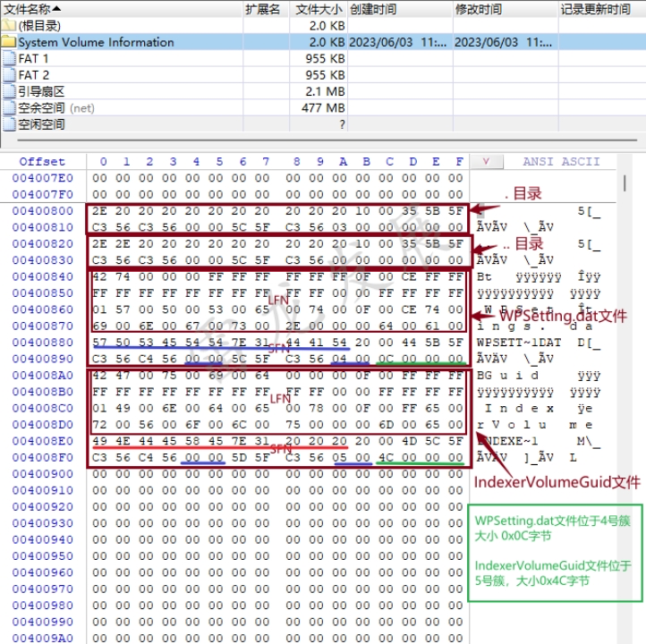Click the 2.1 MB file size cell
The height and width of the screenshot is (644, 646).
[325, 91]
